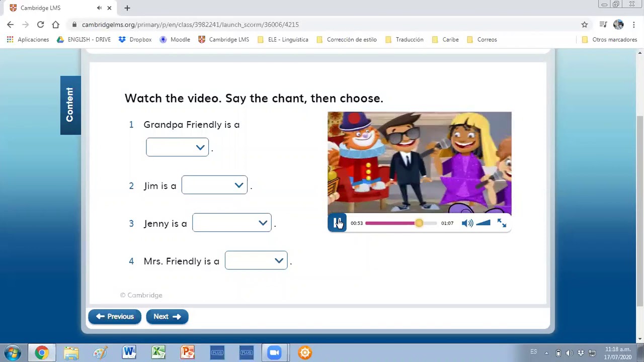The width and height of the screenshot is (644, 362).
Task: Go back in browser history
Action: click(11, 24)
